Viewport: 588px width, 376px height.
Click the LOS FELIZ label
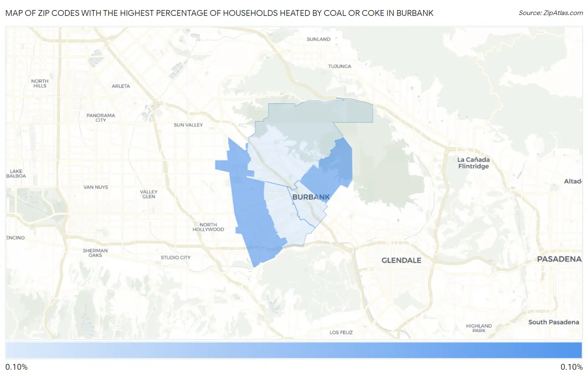pos(341,333)
